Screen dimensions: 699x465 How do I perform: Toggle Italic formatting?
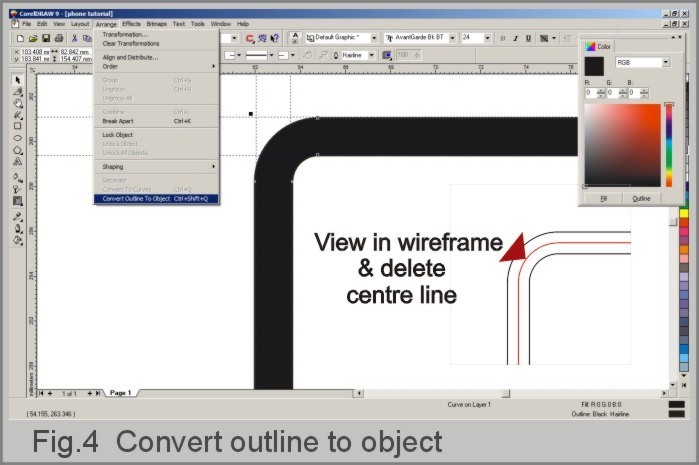click(515, 38)
